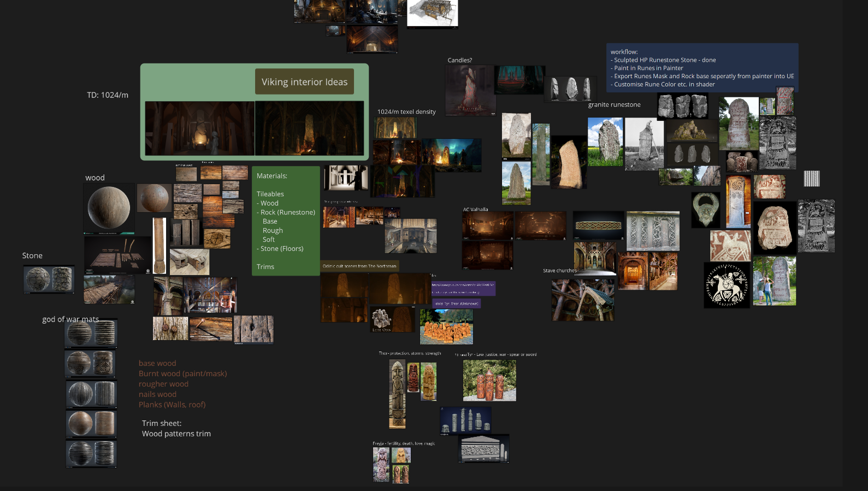Image resolution: width=868 pixels, height=491 pixels.
Task: Select the red horse-and-rider stone carving image
Action: coord(730,245)
